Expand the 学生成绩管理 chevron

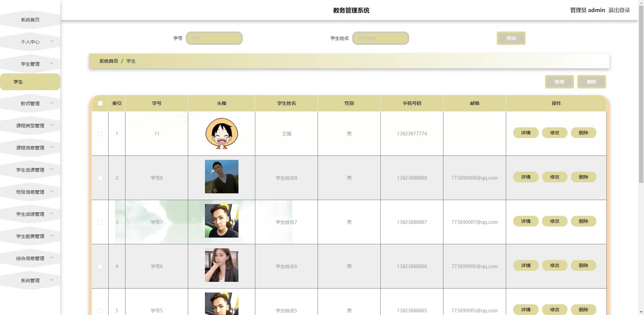[52, 214]
